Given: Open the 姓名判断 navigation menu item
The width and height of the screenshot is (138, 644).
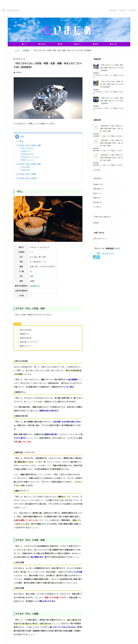Looking at the screenshot, I should click(113, 44).
